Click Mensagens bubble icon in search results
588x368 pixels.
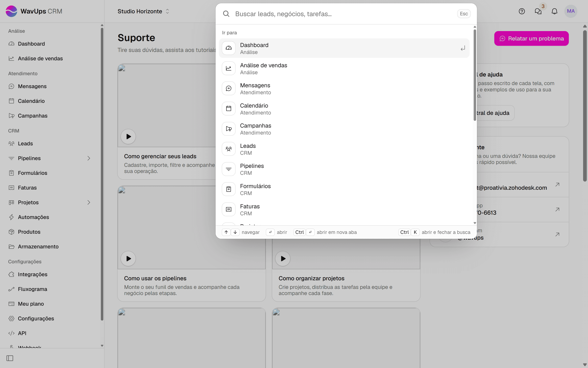(x=229, y=88)
